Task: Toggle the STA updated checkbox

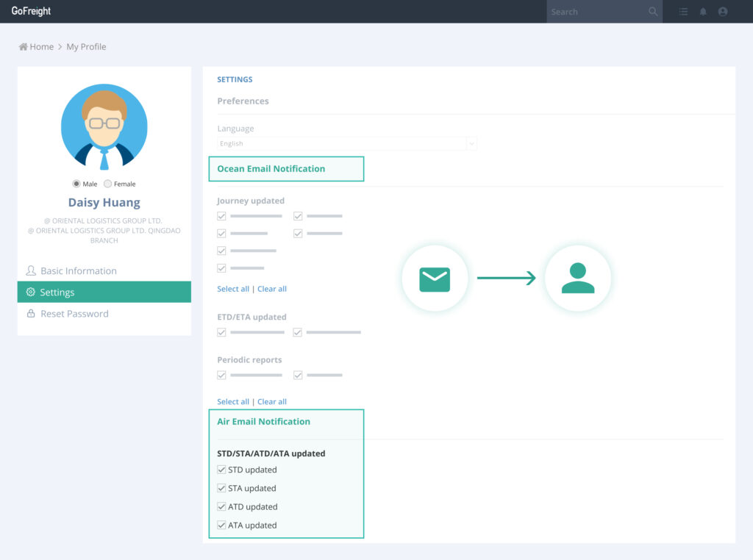Action: [x=221, y=488]
